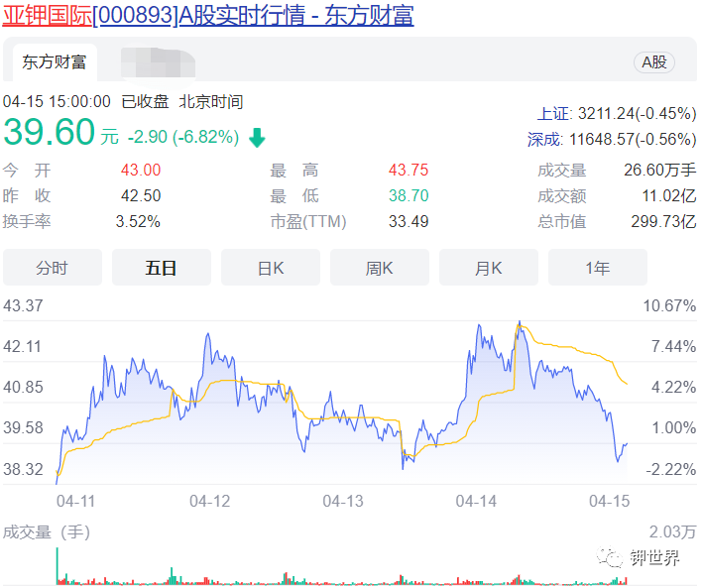Click the 上证 index label
The image size is (702, 588).
point(554,114)
